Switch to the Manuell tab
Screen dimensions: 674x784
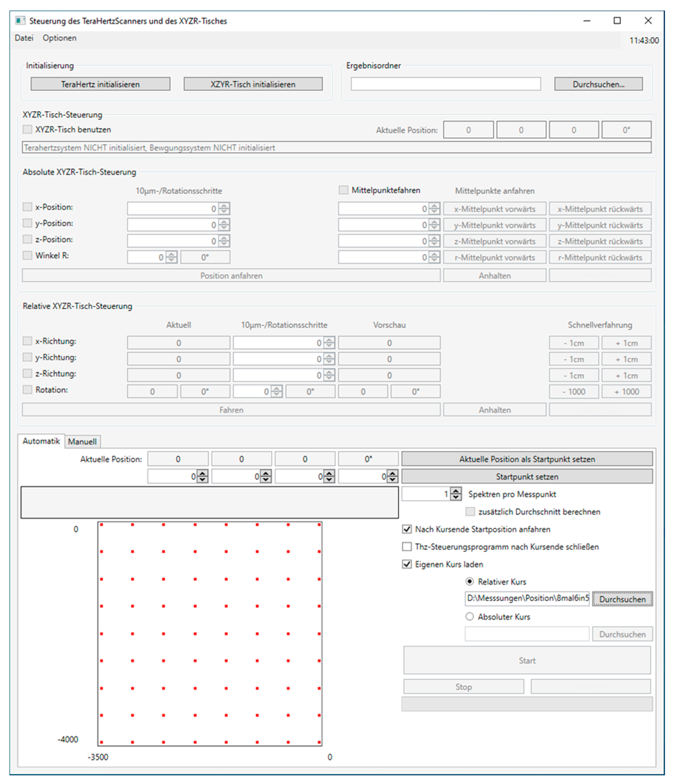tap(82, 442)
